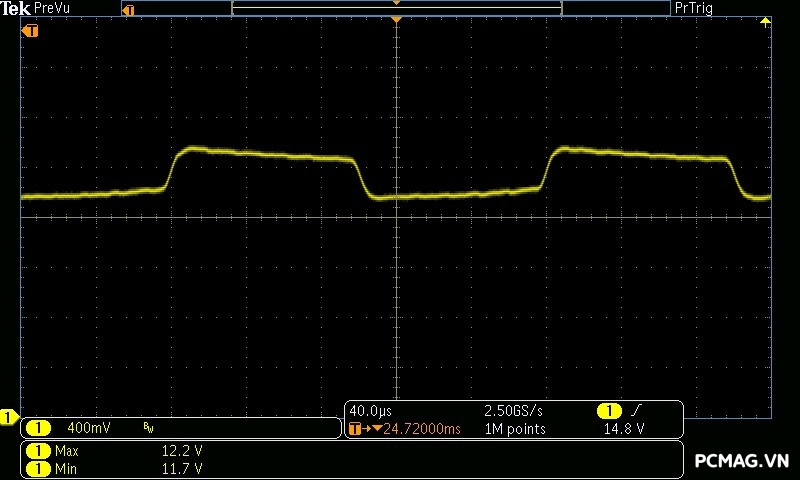This screenshot has width=800, height=480.
Task: Click the Tek logo in top-left corner
Action: 16,8
